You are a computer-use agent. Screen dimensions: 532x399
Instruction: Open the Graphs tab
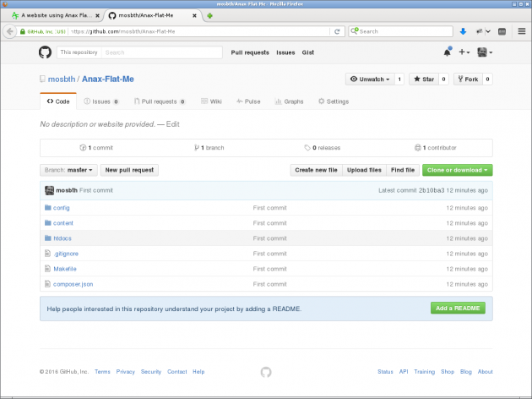pyautogui.click(x=289, y=101)
